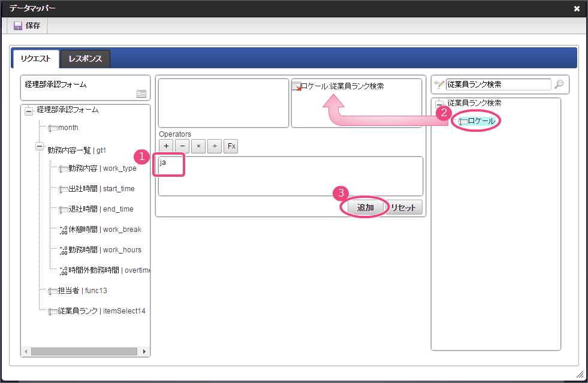The height and width of the screenshot is (383, 588).
Task: Select 従業員ランク | itemSelect14 tree item
Action: pyautogui.click(x=102, y=311)
